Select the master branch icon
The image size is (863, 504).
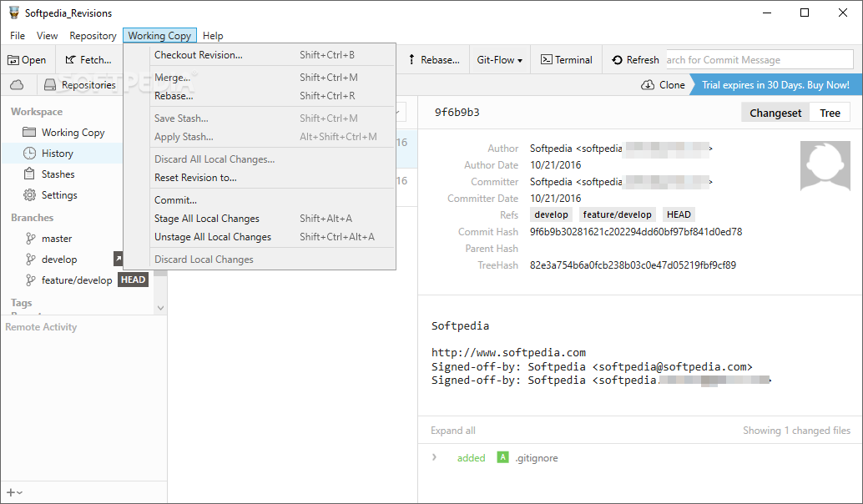tap(30, 239)
